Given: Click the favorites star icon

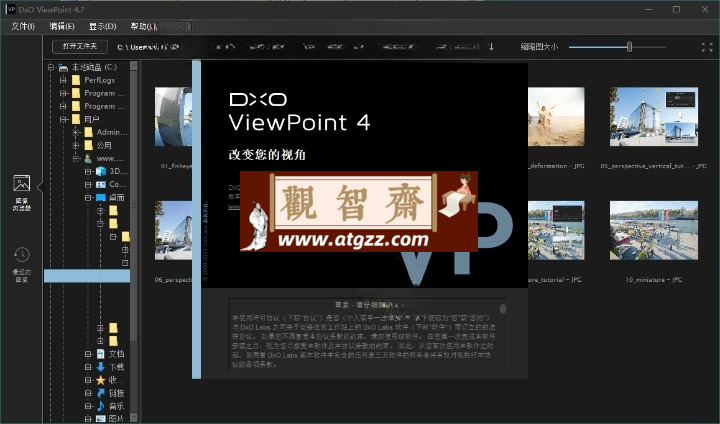Looking at the screenshot, I should (101, 380).
